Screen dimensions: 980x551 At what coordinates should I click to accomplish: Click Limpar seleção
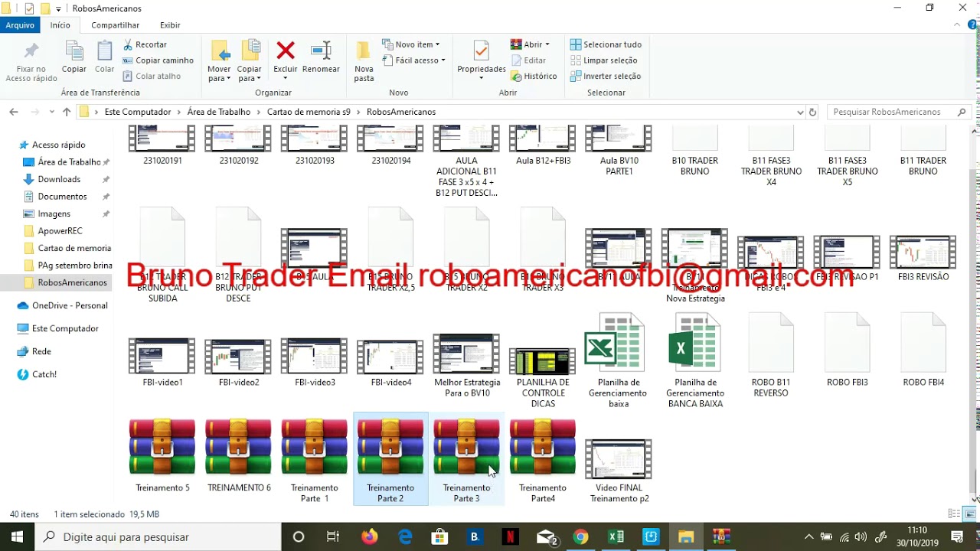603,60
